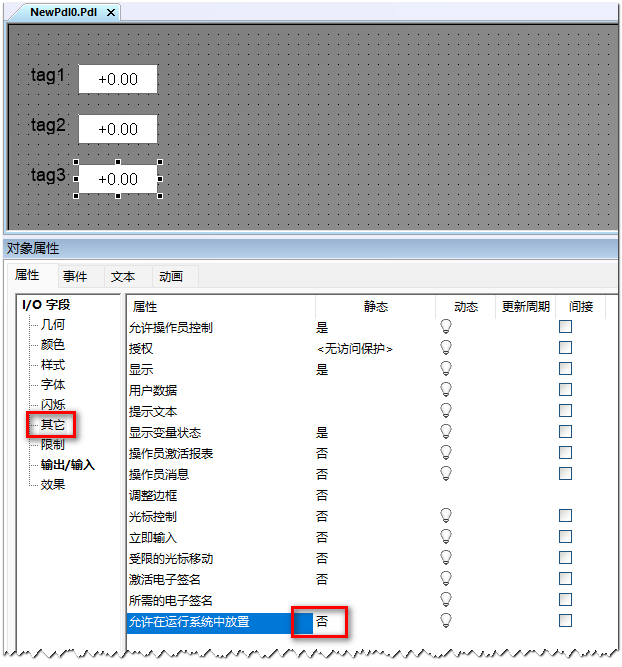This screenshot has height=667, width=622.
Task: Select 颜色 in the property tree
Action: 53,345
